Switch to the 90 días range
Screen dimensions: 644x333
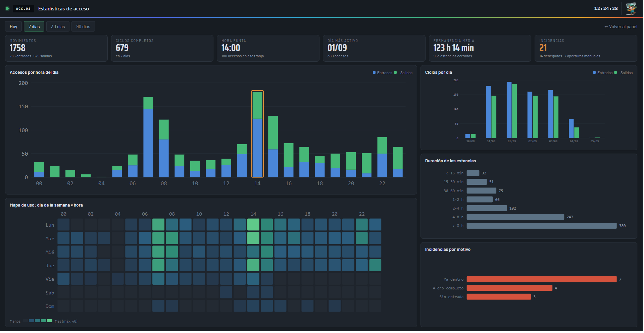[x=83, y=26]
